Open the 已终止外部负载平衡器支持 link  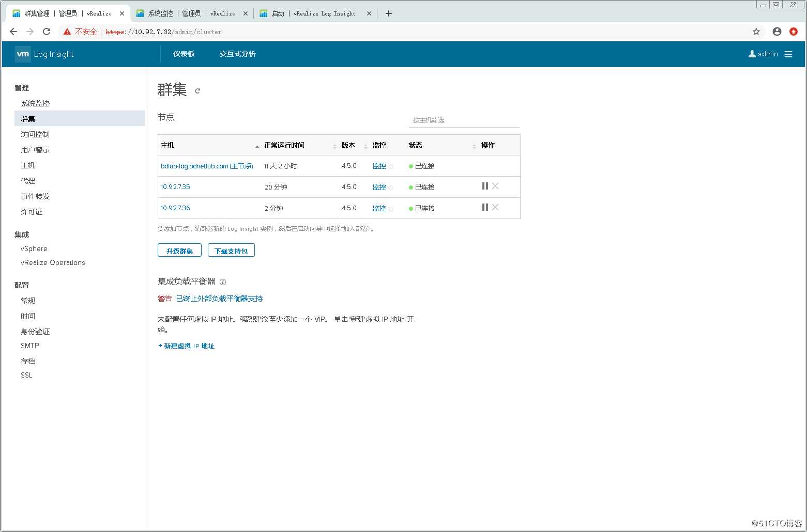click(219, 299)
